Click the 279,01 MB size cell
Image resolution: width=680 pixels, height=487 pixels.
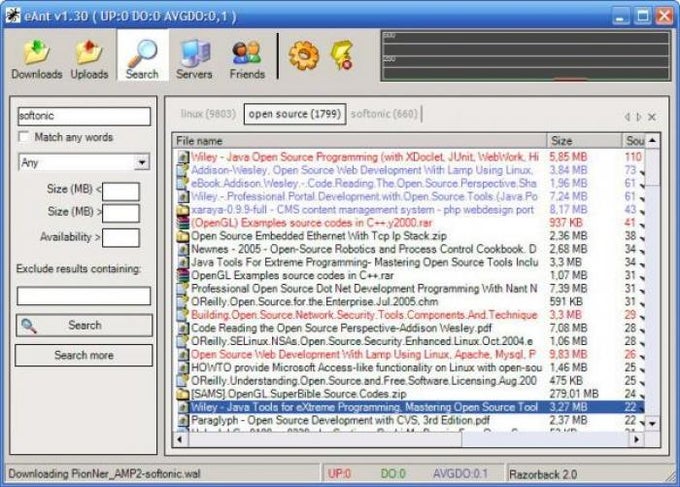tap(574, 394)
